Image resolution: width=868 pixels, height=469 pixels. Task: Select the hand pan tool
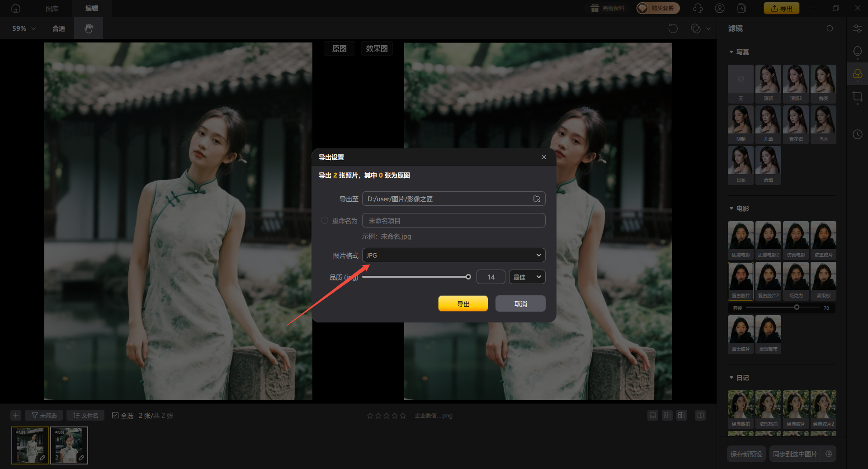click(89, 28)
